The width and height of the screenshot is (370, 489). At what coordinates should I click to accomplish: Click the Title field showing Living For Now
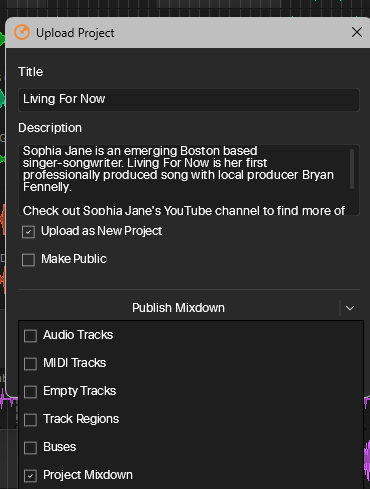189,99
